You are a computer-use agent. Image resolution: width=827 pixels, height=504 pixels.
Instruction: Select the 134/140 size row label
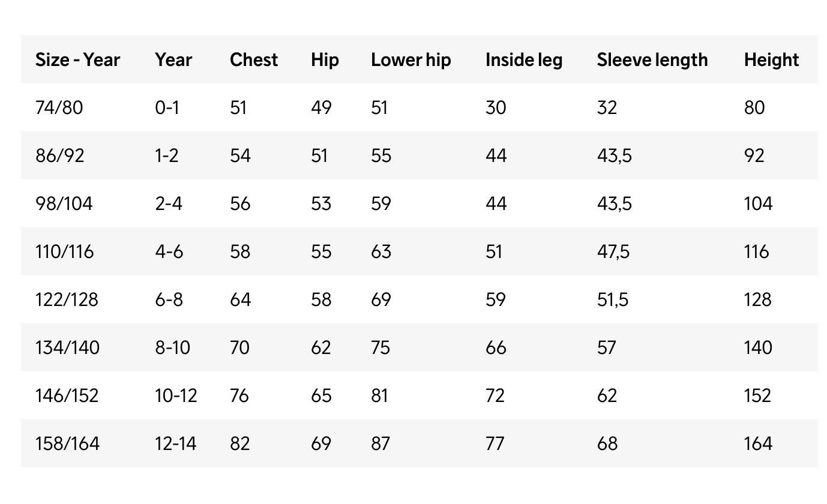coord(68,348)
